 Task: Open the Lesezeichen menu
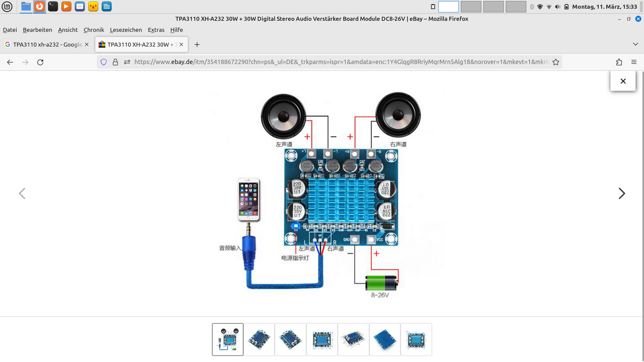[126, 30]
